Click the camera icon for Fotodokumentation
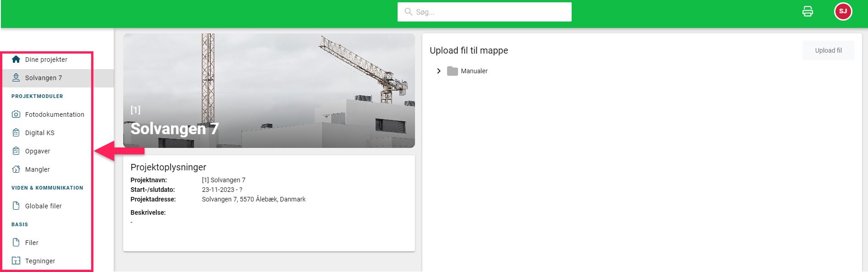Screen dimensions: 868x272 pos(16,114)
